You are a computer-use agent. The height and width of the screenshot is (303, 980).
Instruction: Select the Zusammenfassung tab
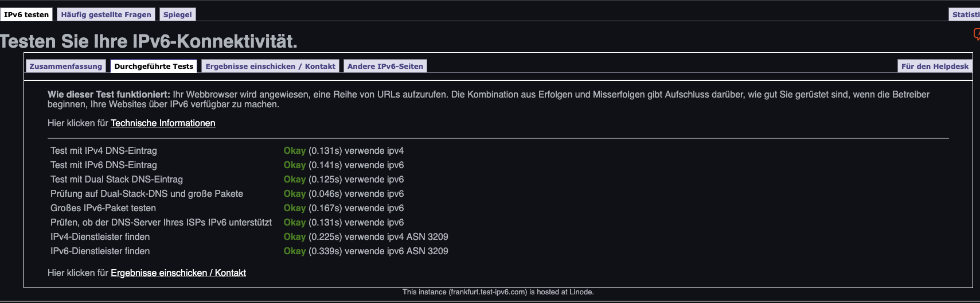[x=66, y=66]
